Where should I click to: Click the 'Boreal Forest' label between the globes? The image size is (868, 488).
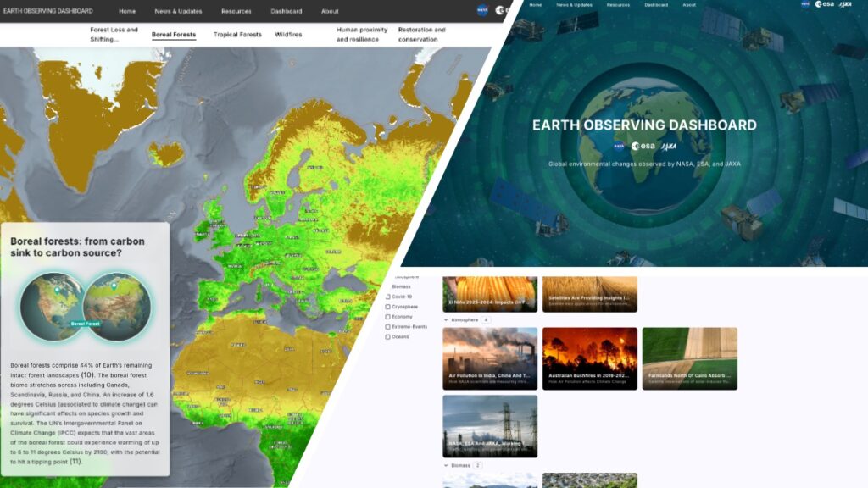(x=86, y=324)
